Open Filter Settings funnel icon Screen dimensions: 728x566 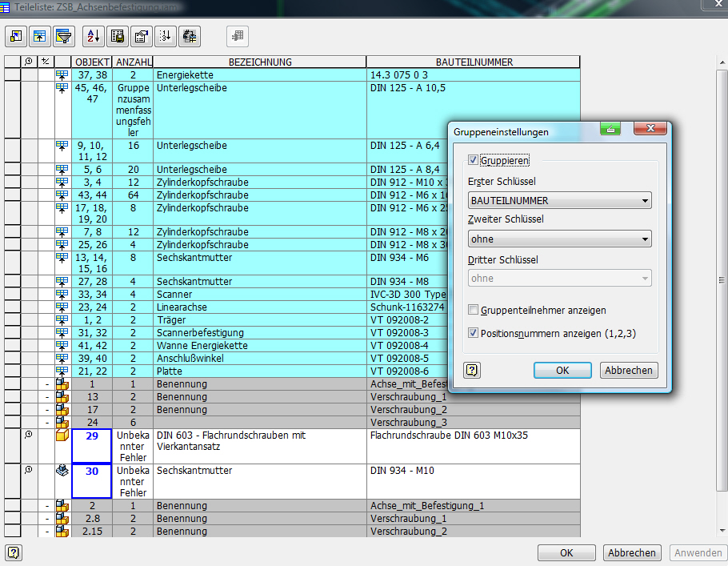[x=64, y=36]
